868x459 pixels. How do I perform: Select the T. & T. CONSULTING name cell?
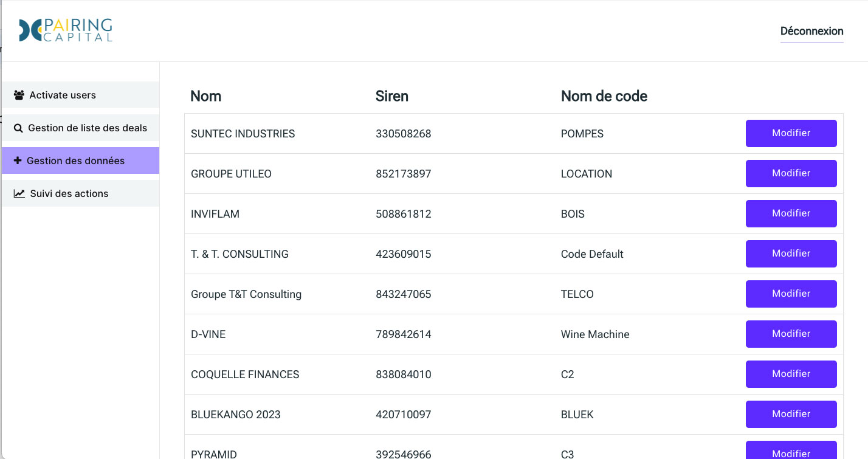click(x=239, y=254)
